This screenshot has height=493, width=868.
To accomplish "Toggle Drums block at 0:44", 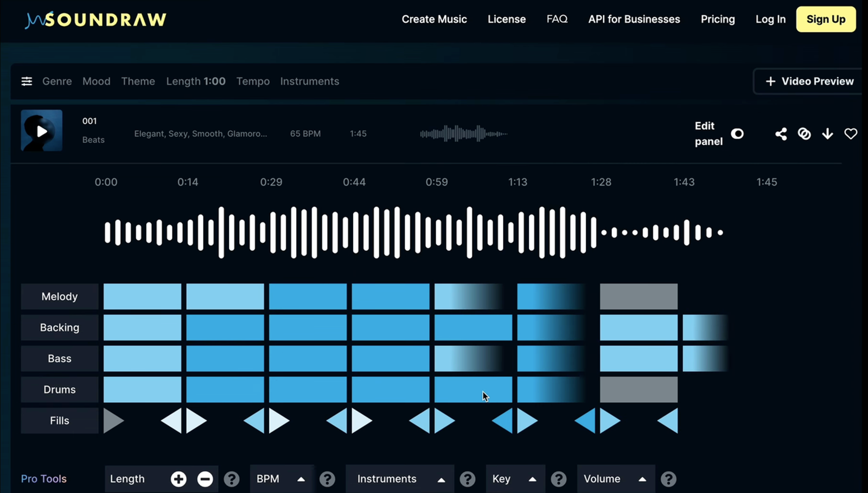I will pos(391,389).
